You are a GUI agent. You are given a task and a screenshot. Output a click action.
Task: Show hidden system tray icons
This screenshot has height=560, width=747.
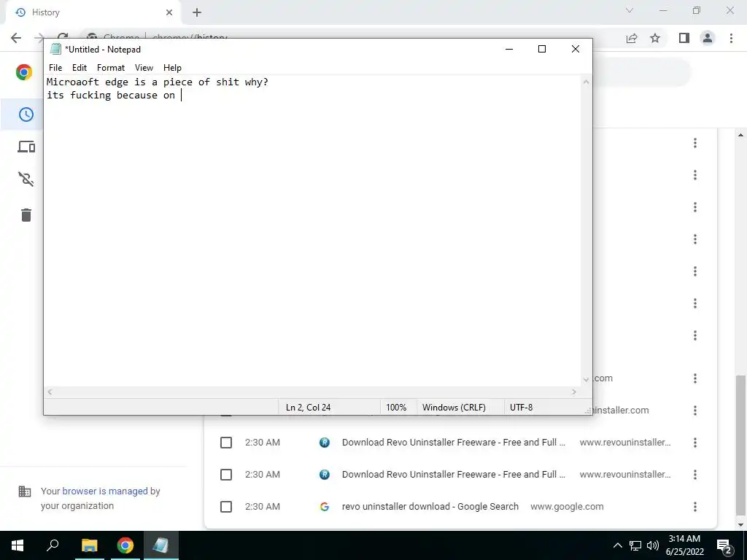[x=617, y=545]
